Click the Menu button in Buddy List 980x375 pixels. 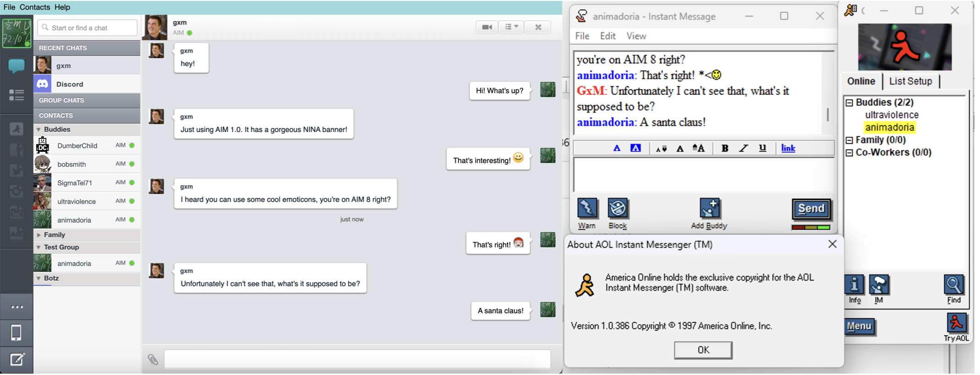coord(859,326)
